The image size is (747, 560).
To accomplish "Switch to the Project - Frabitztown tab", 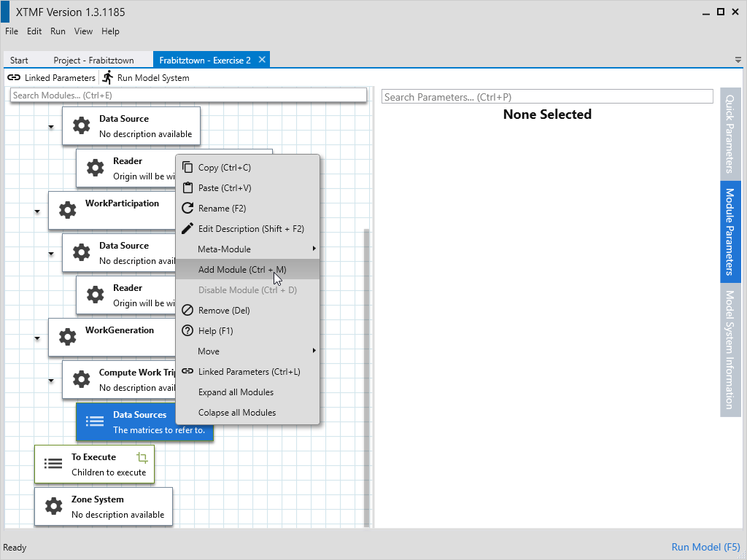I will [x=88, y=61].
